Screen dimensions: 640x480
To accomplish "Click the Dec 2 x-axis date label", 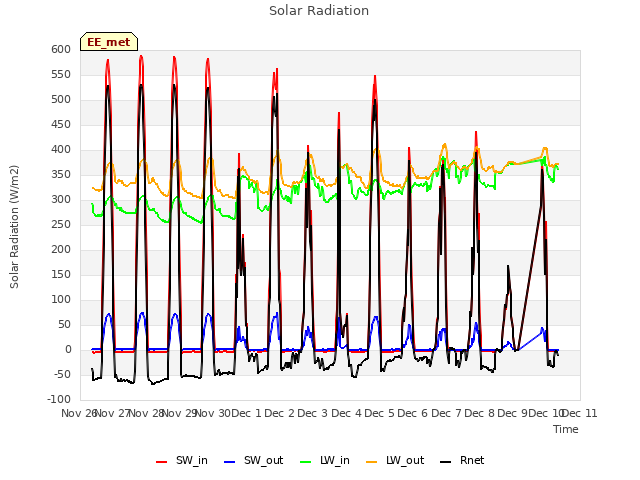I will click(280, 413).
